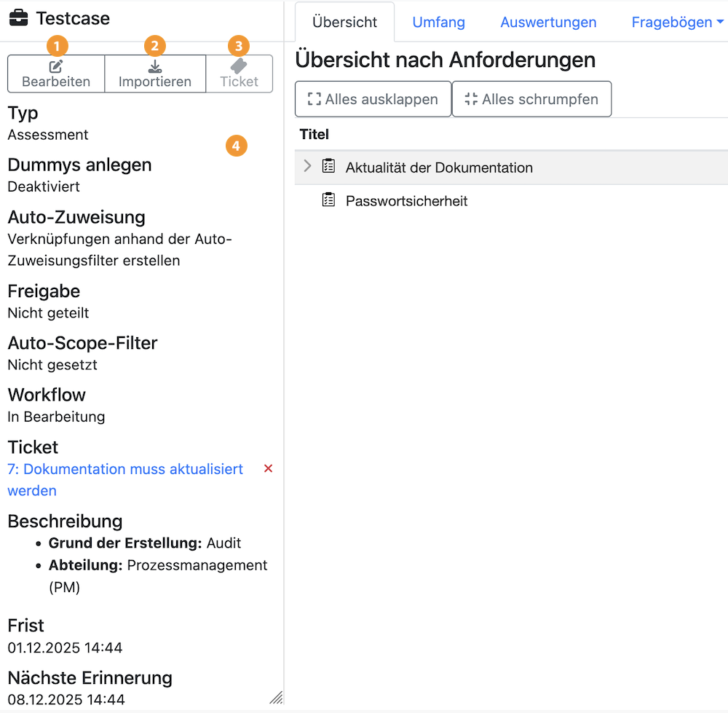Viewport: 728px width, 713px height.
Task: Open the Ticket icon in the toolbar
Action: click(239, 67)
